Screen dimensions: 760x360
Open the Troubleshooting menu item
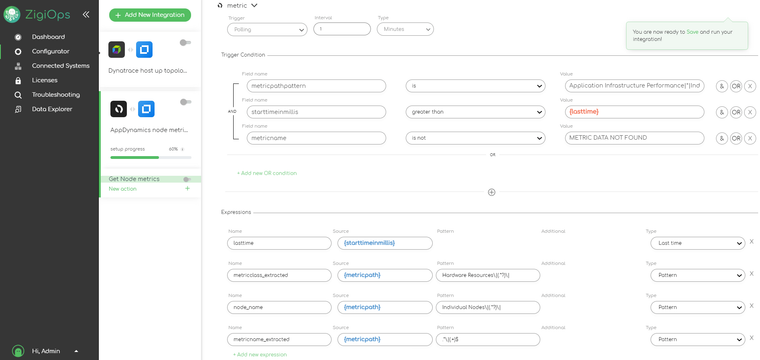pos(56,95)
